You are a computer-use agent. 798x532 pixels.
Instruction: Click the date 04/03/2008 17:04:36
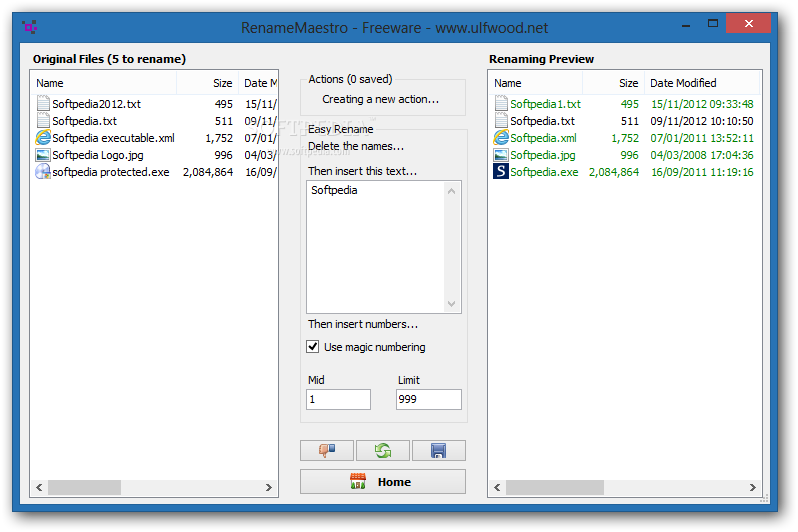[702, 155]
